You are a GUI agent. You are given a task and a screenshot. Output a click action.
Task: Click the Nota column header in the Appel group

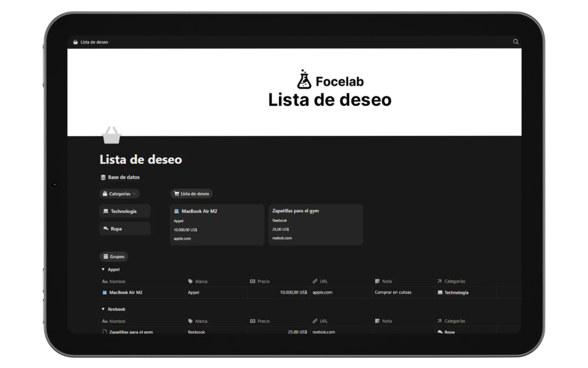pyautogui.click(x=383, y=282)
